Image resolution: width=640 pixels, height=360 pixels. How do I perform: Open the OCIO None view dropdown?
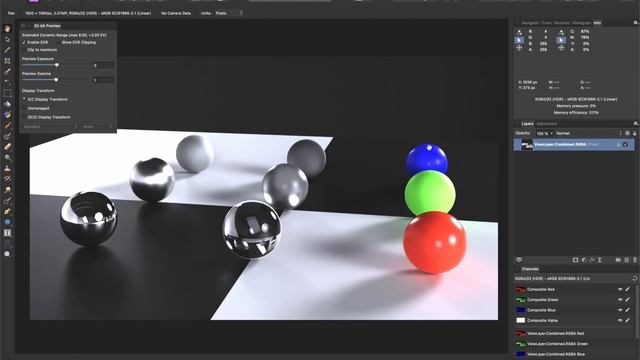tap(97, 127)
